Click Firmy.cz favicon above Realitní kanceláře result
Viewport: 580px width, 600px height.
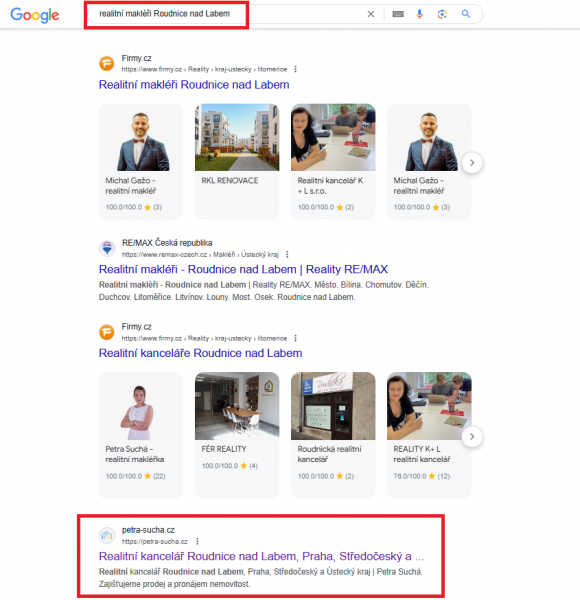point(107,332)
